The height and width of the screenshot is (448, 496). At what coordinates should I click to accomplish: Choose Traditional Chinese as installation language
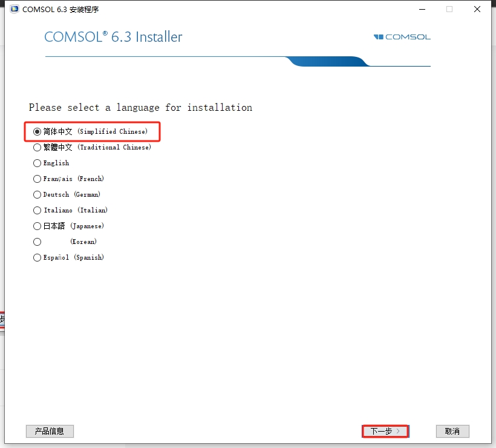coord(37,147)
